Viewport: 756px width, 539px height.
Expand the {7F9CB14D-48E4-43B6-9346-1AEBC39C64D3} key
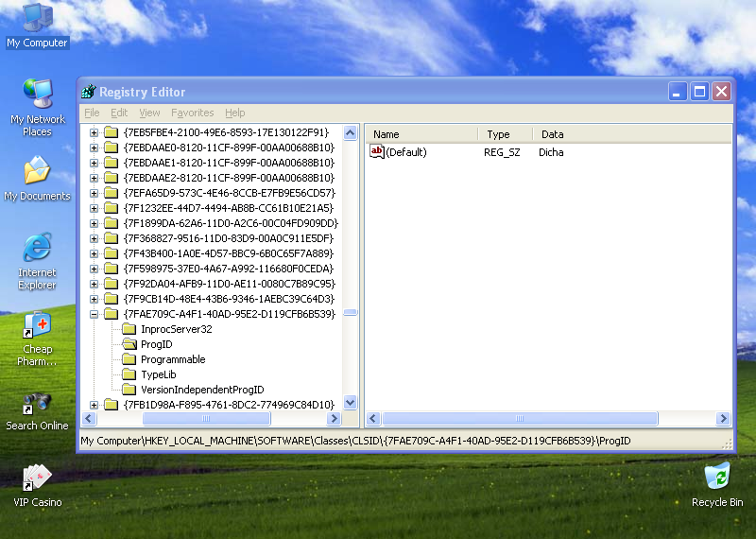[94, 299]
